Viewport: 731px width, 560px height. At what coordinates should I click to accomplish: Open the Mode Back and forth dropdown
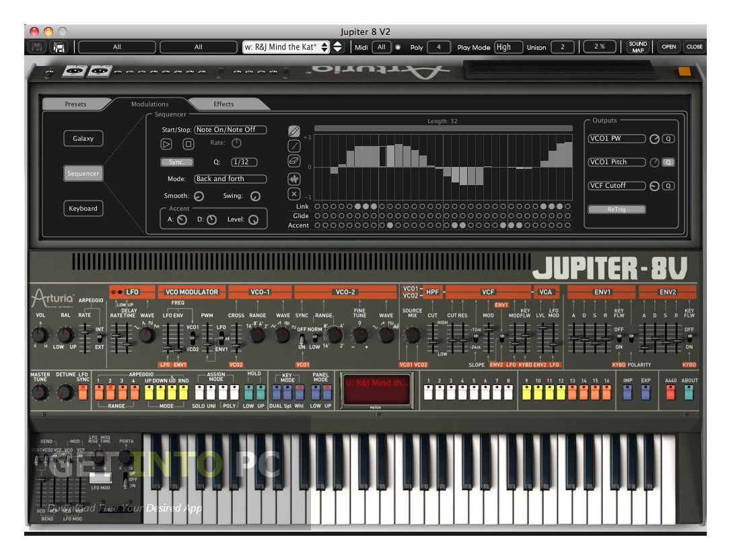(230, 179)
